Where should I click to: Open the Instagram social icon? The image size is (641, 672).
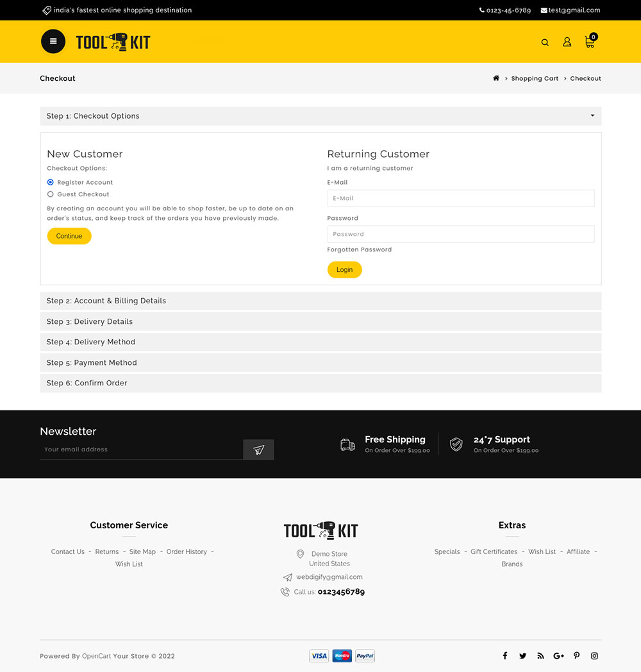click(594, 656)
